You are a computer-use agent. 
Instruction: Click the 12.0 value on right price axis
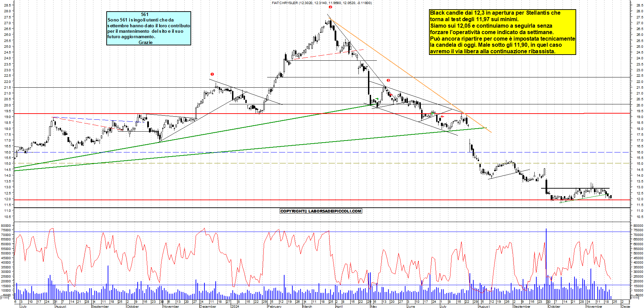(x=639, y=199)
